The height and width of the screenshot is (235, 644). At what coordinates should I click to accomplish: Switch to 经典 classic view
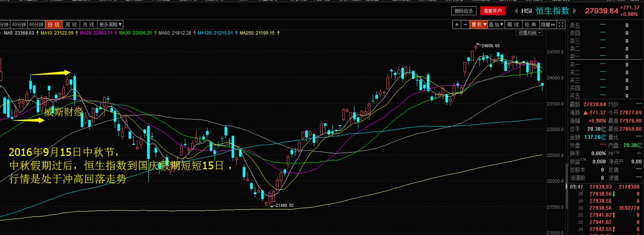pos(530,24)
